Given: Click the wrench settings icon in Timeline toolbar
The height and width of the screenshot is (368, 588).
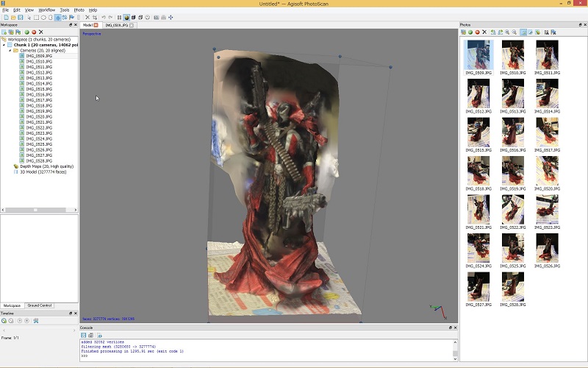Looking at the screenshot, I should point(36,321).
